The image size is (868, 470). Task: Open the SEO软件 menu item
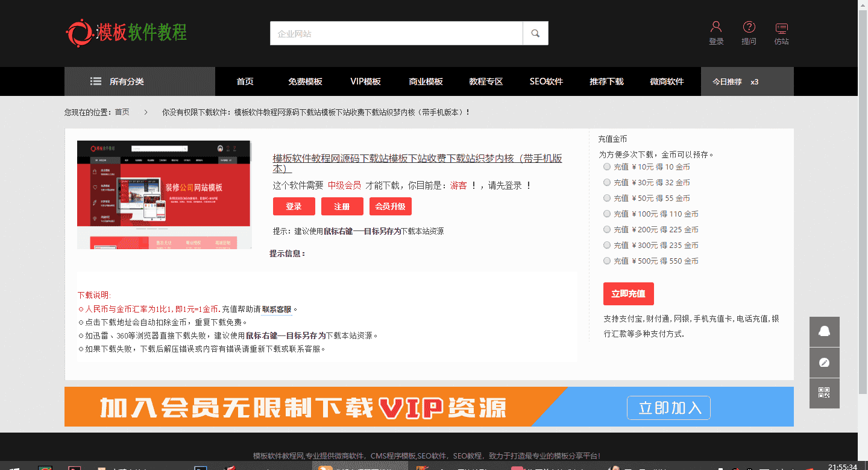(546, 81)
